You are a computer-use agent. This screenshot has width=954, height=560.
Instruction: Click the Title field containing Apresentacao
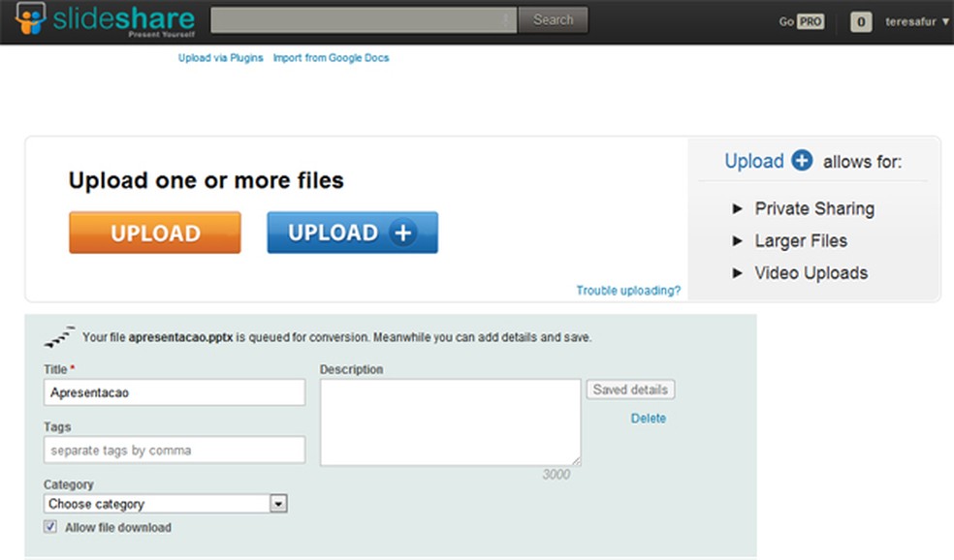(x=175, y=392)
